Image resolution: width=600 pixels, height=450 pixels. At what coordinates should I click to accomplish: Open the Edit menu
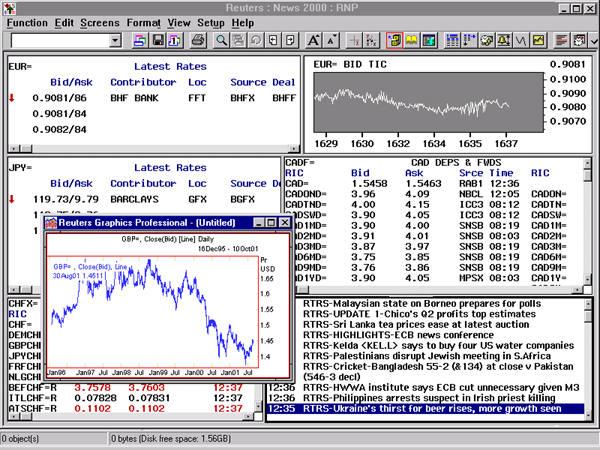pos(64,23)
